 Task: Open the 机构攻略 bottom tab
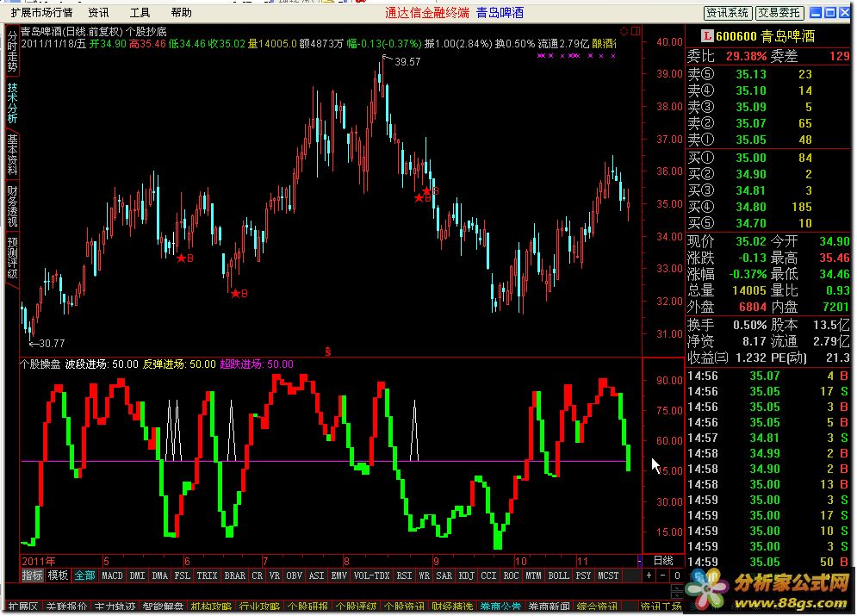coord(211,607)
